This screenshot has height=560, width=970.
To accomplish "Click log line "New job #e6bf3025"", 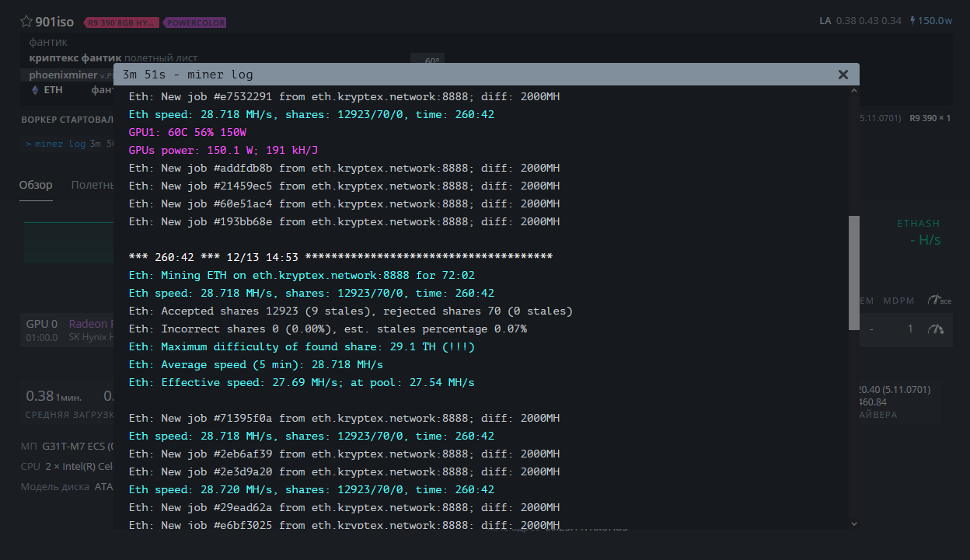I will tap(344, 526).
